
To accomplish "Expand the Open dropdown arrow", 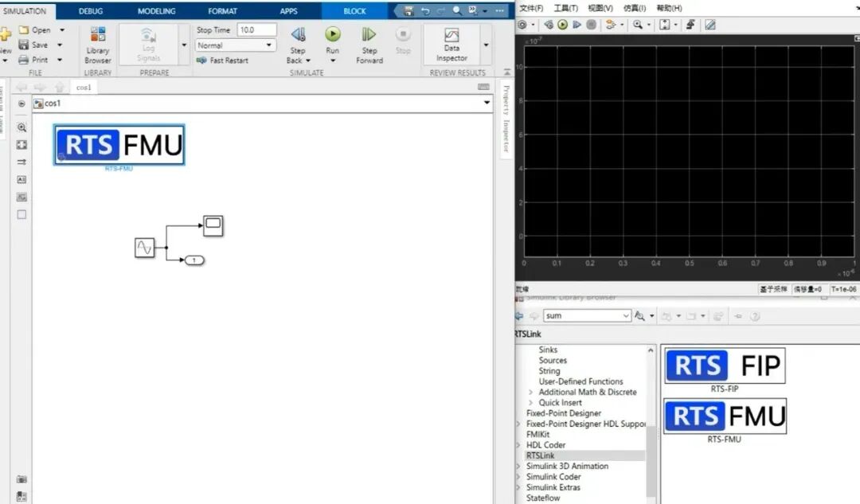I will click(x=62, y=29).
